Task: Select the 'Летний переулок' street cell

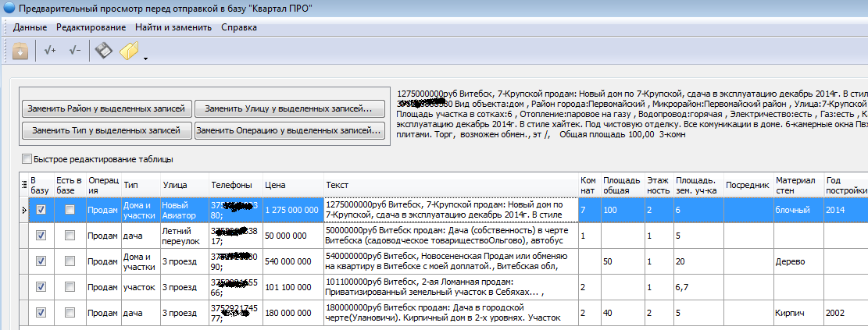Action: point(182,236)
